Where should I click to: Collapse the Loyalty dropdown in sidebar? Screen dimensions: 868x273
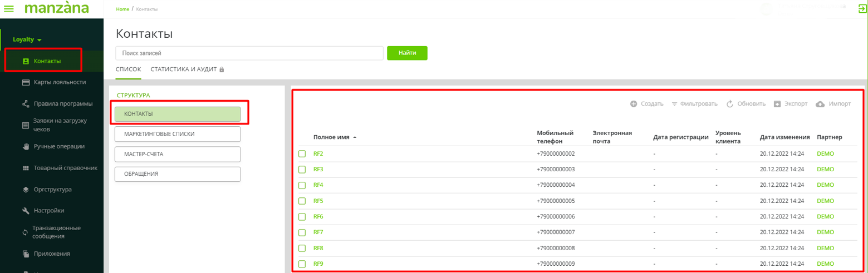[27, 40]
